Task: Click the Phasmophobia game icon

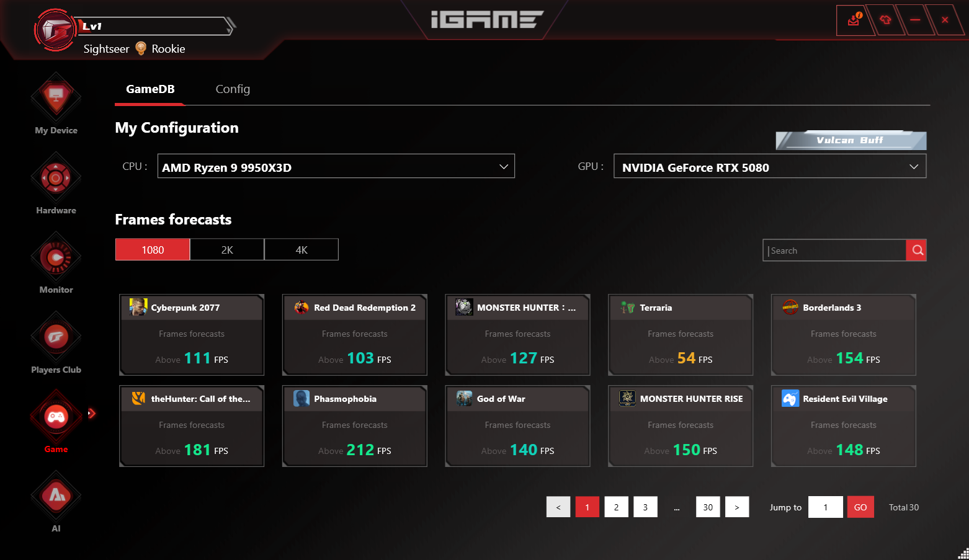Action: coord(301,398)
